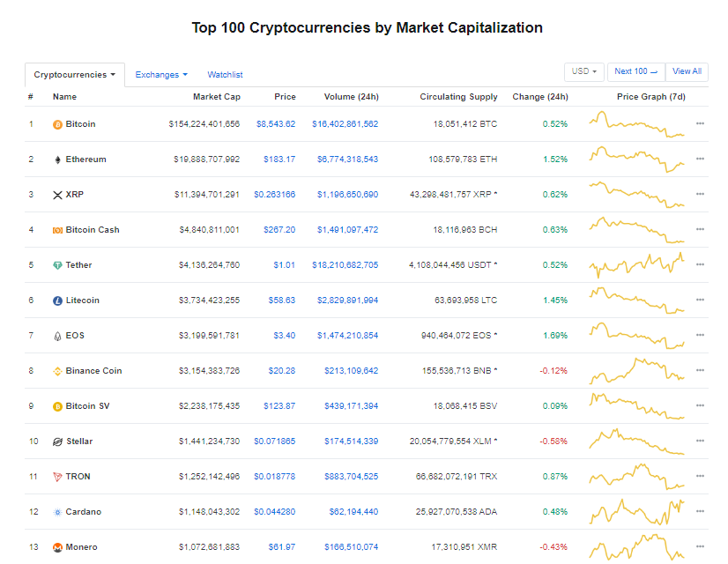Click Bitcoin Cash price $267.20
728x564 pixels.
(279, 230)
